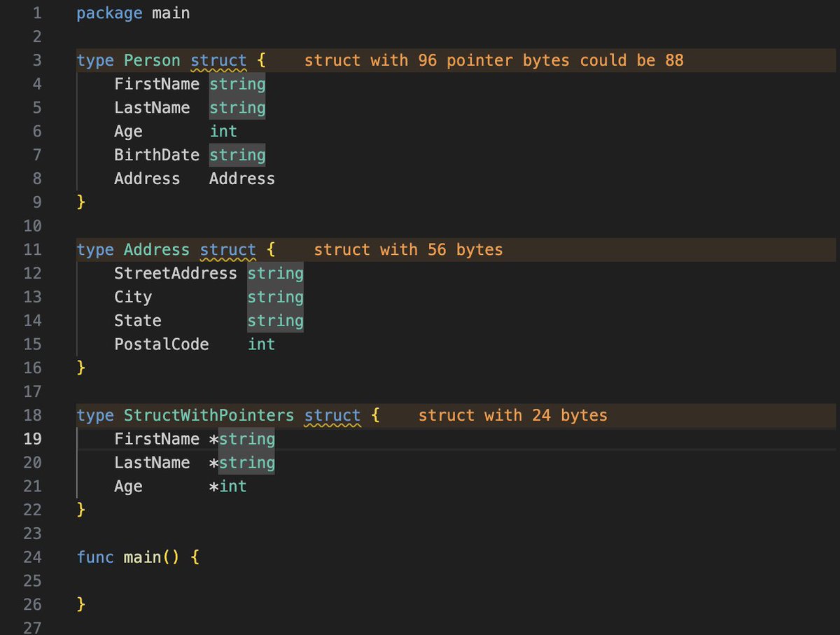840x635 pixels.
Task: Click the underlined 'struct' keyword of Person
Action: 218,61
